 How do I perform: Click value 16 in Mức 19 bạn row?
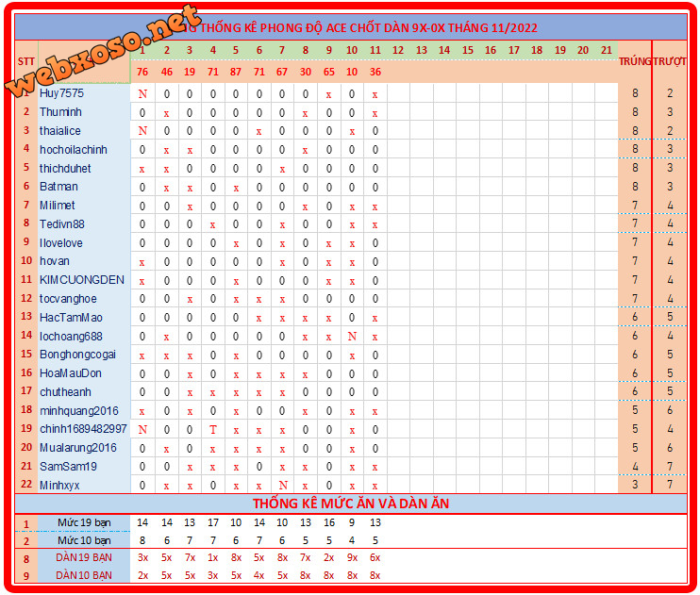pos(329,522)
